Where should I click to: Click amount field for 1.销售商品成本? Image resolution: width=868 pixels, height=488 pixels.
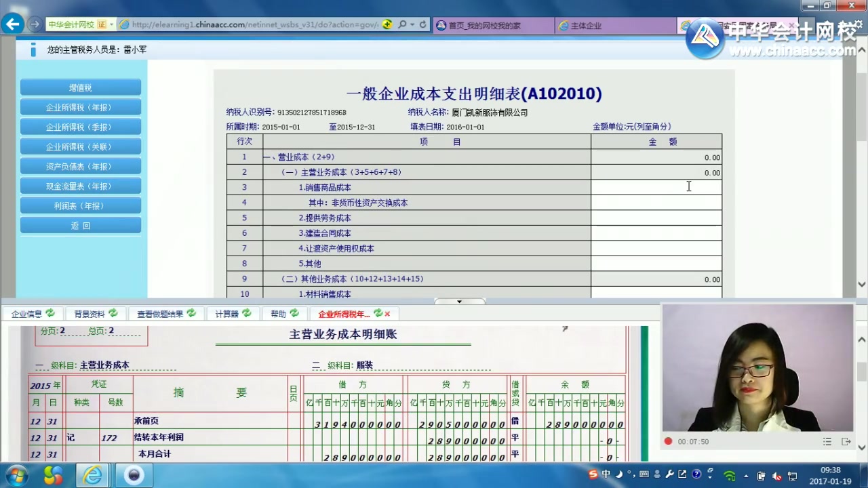[x=656, y=187]
